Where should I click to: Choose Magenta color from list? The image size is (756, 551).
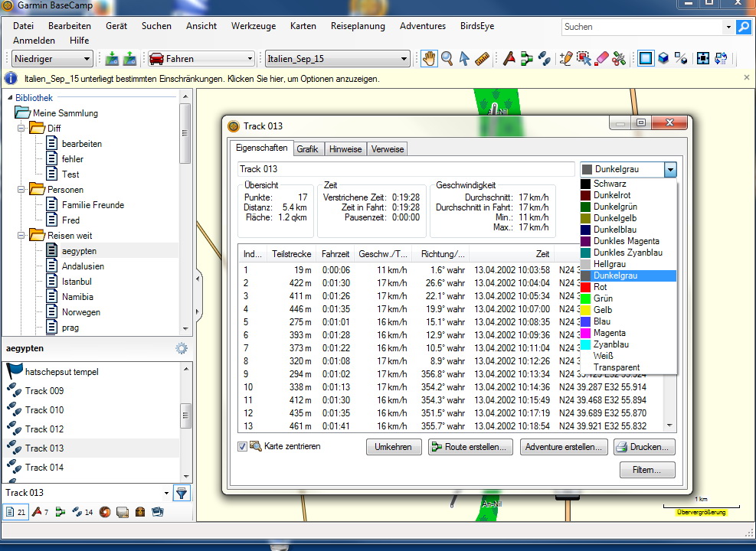click(x=629, y=333)
